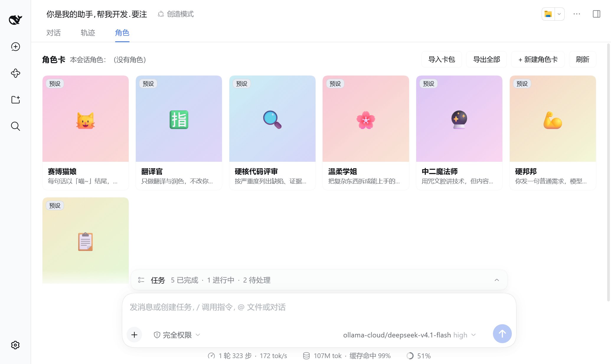The width and height of the screenshot is (611, 364).
Task: Expand the 任务 panel chevron
Action: pos(497,280)
